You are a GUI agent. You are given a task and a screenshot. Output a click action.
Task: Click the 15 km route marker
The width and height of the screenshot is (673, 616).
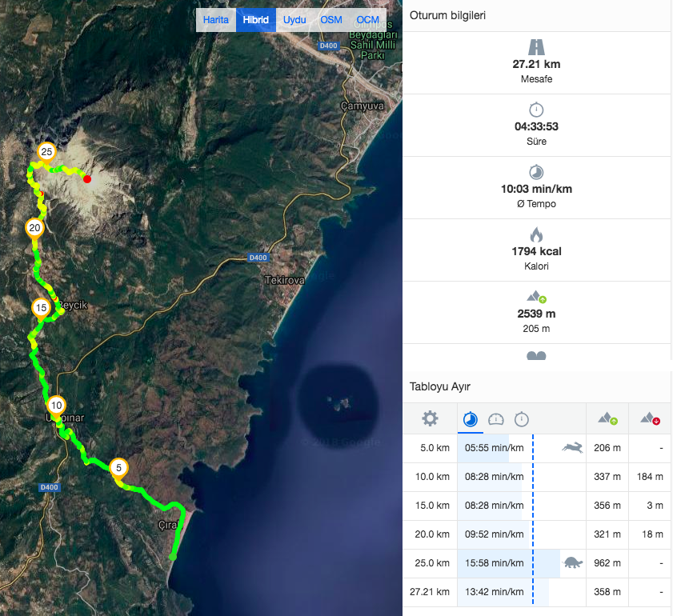(41, 309)
